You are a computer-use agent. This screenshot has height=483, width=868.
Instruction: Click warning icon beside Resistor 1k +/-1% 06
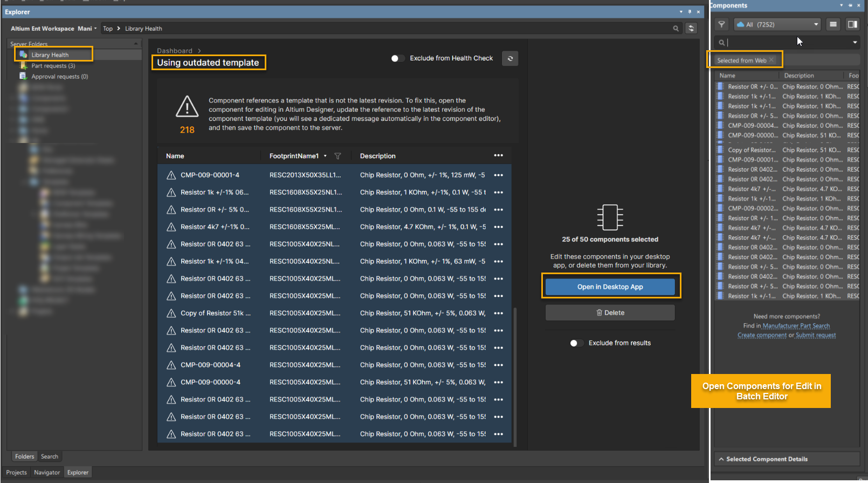pos(171,192)
